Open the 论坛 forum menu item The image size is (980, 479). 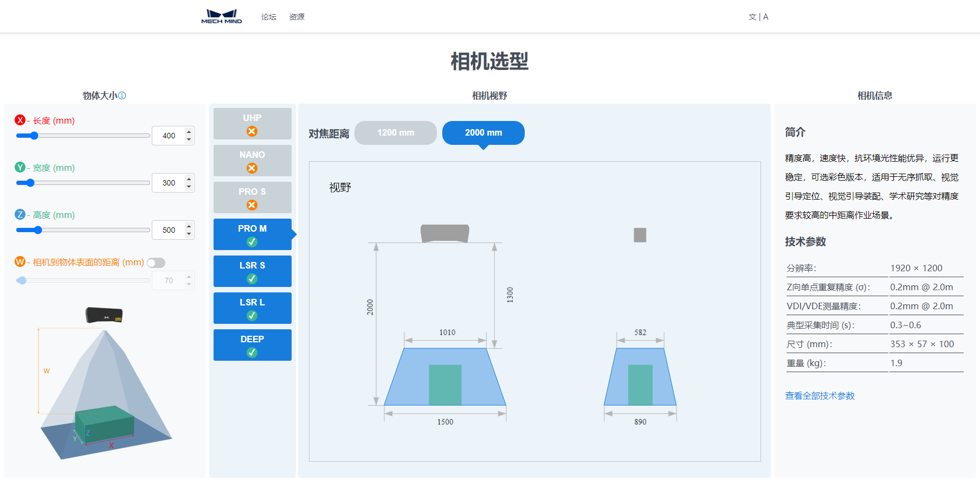click(x=268, y=17)
